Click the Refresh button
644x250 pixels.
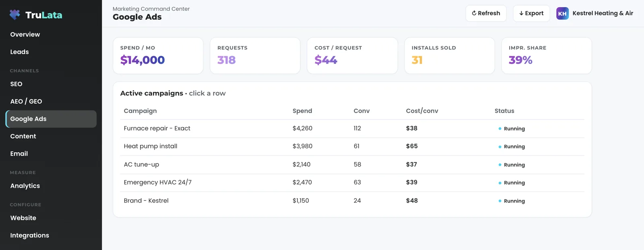pyautogui.click(x=486, y=13)
